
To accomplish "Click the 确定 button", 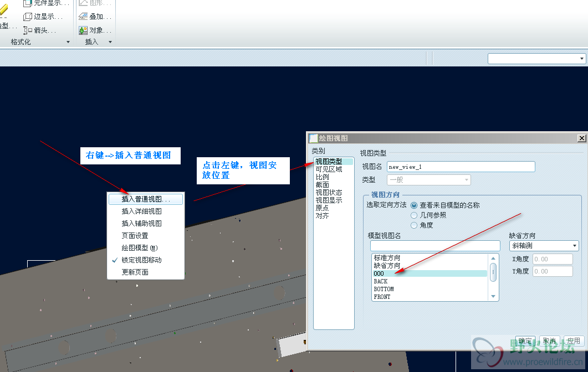I will pos(525,341).
